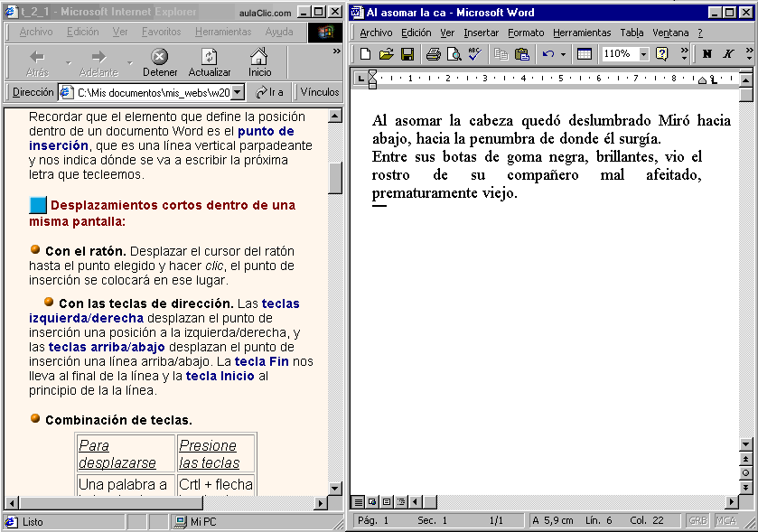This screenshot has height=532, width=758.
Task: Click the Copy icon in Word toolbar
Action: coord(501,53)
